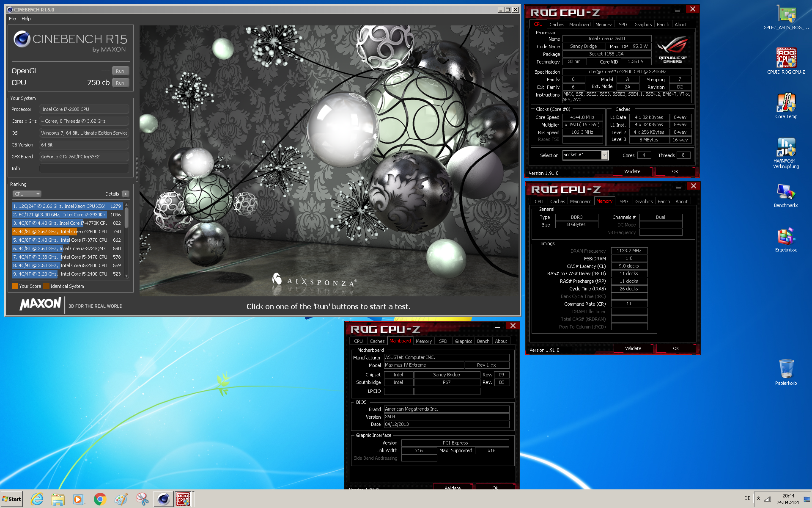Open CPUID ROG CPU-Z desktop shortcut
This screenshot has height=508, width=812.
coord(786,61)
